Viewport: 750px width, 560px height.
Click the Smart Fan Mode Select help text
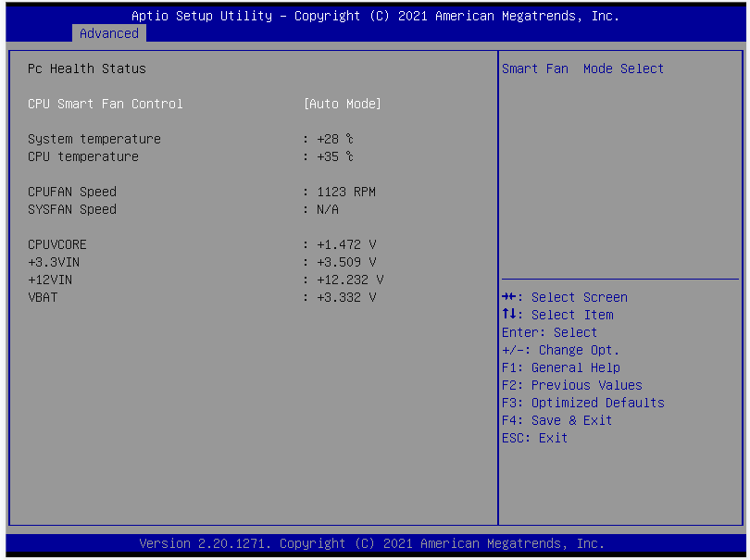coord(583,68)
